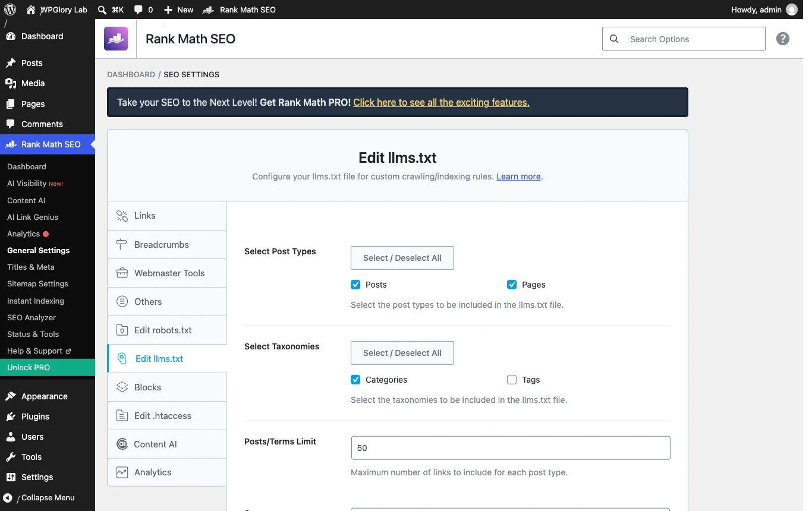Screen dimensions: 812x511
Task: Click the Appearance brush icon
Action: 11,396
